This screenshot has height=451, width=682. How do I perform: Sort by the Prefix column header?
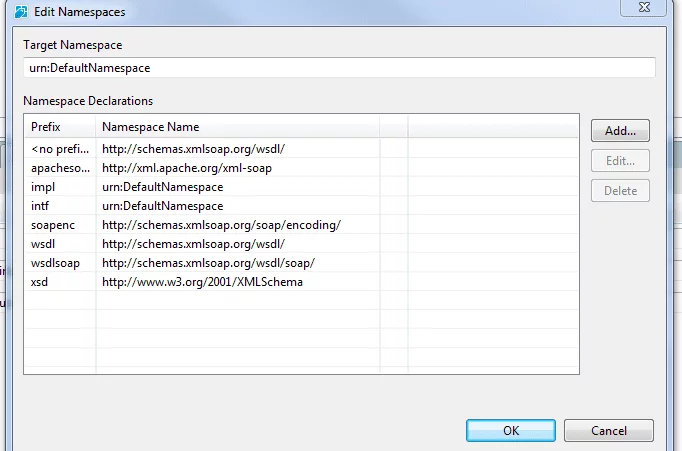click(x=60, y=127)
